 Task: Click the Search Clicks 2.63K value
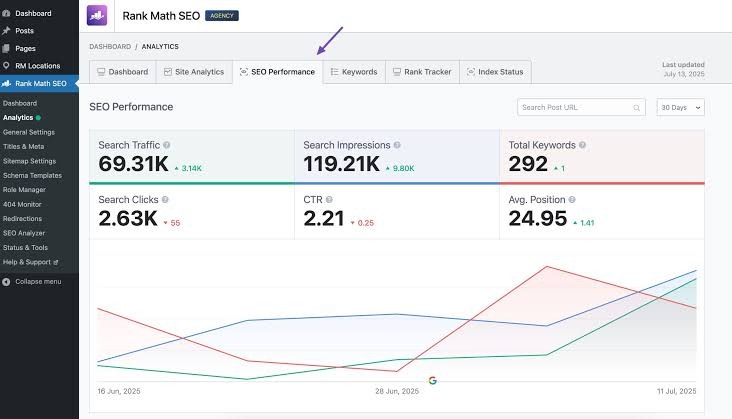click(x=128, y=218)
